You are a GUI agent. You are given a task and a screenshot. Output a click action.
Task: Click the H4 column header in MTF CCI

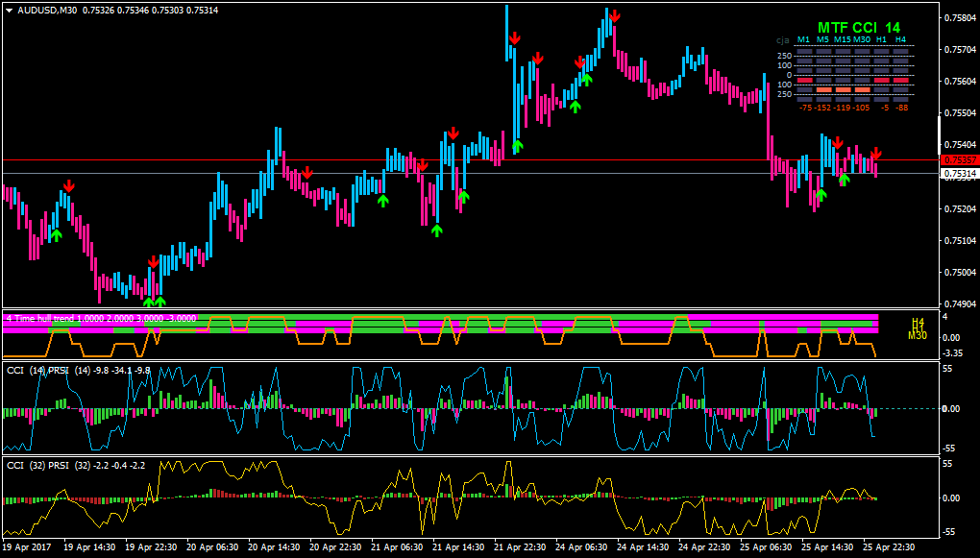coord(900,40)
